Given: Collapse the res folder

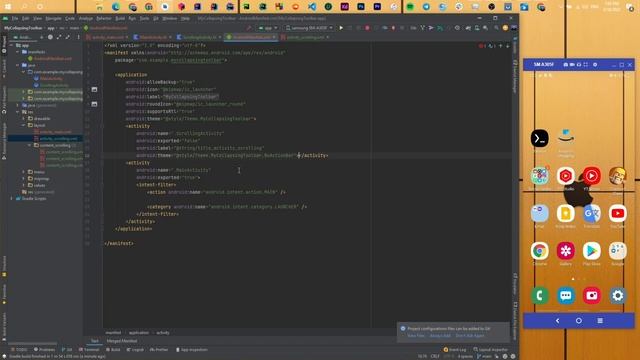Looking at the screenshot, I should pyautogui.click(x=18, y=112).
